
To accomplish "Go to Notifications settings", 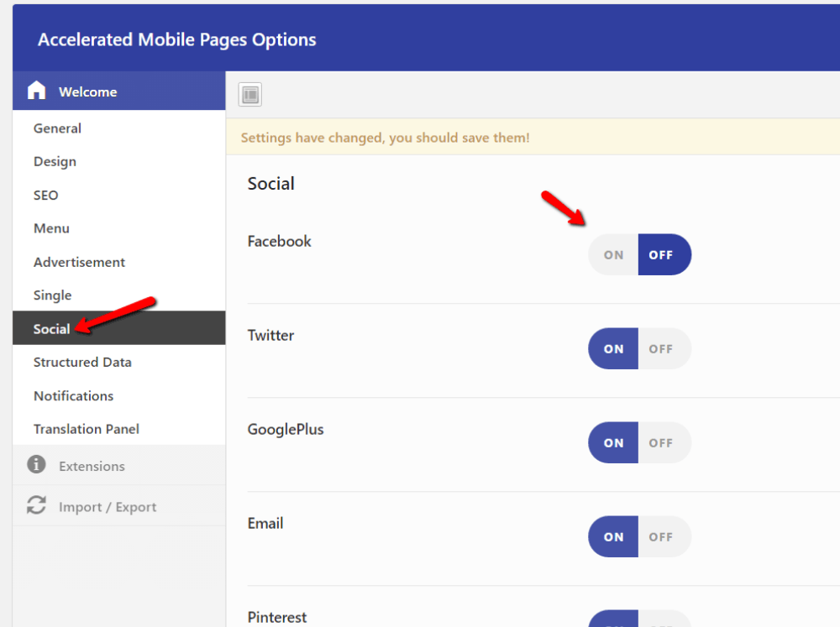I will point(119,396).
